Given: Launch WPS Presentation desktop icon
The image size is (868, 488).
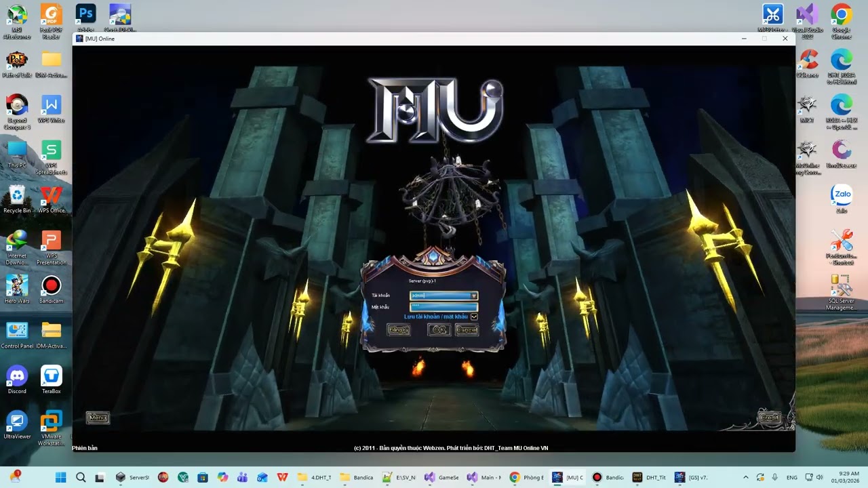Looking at the screenshot, I should pyautogui.click(x=52, y=248).
